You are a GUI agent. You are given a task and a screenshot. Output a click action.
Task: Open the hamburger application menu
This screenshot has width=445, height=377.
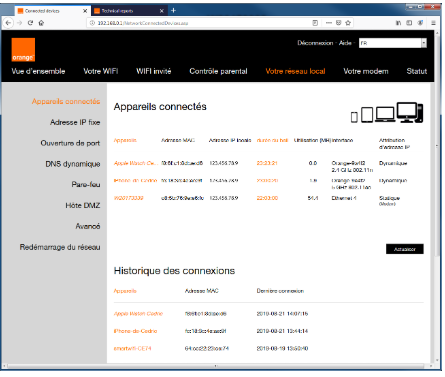point(433,23)
